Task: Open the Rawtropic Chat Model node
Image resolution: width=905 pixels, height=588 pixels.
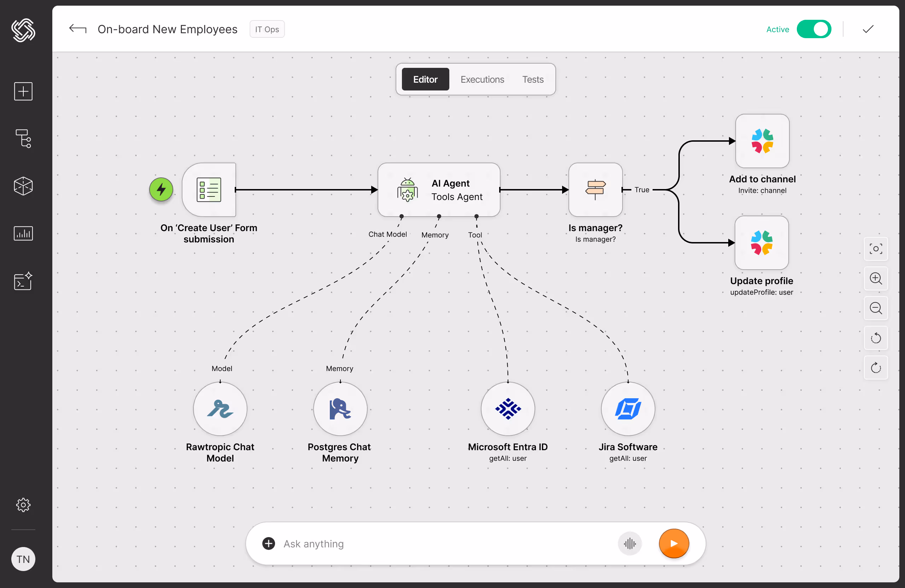Action: [220, 409]
